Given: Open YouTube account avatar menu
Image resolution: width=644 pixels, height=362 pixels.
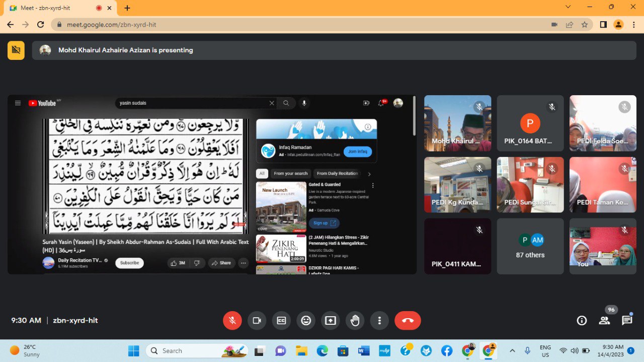Looking at the screenshot, I should pos(398,103).
